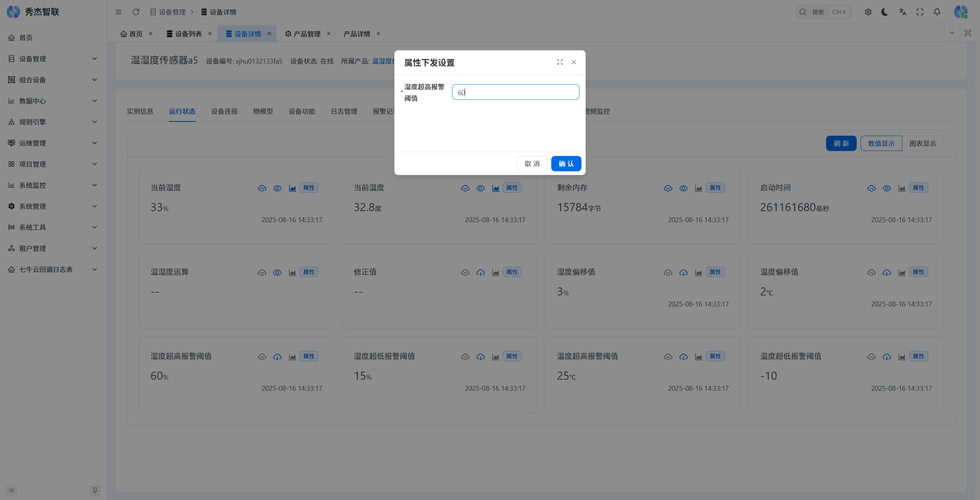Open the language translation icon
Viewport: 980px width, 500px height.
tap(902, 12)
